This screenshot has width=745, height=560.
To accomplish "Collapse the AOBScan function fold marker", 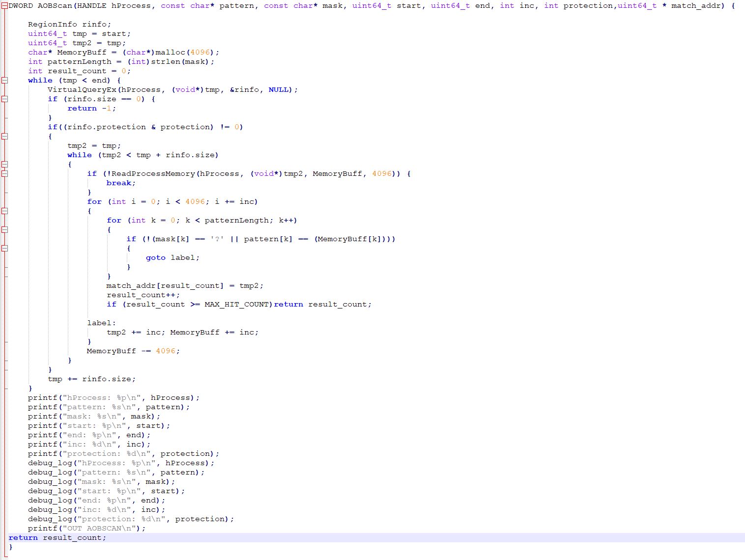I will click(4, 6).
